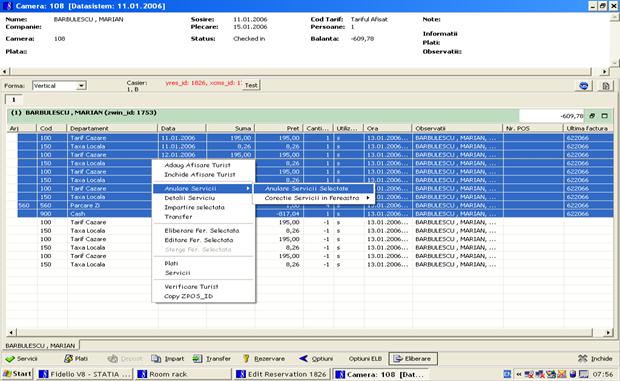Sort by the Pret column header
Viewport: 620px width, 381px height.
click(279, 128)
